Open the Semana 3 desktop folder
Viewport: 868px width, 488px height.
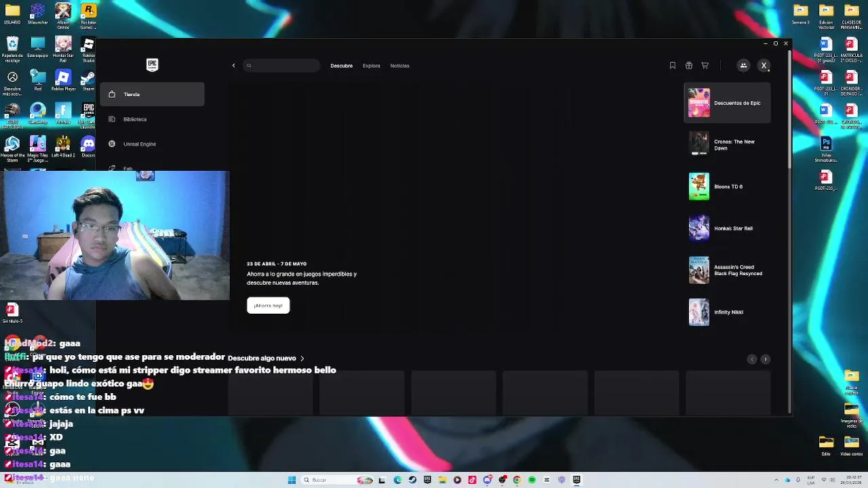[801, 14]
